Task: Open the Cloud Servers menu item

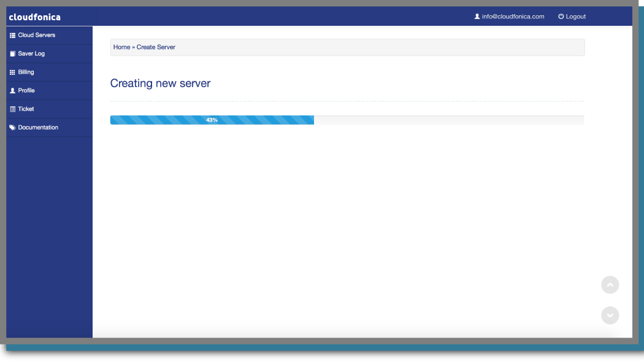Action: tap(37, 36)
